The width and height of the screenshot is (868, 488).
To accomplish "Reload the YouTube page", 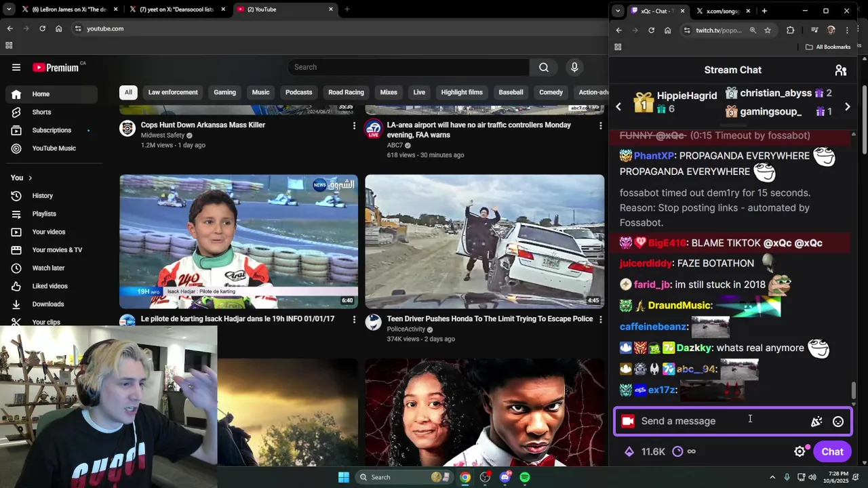I will [42, 28].
